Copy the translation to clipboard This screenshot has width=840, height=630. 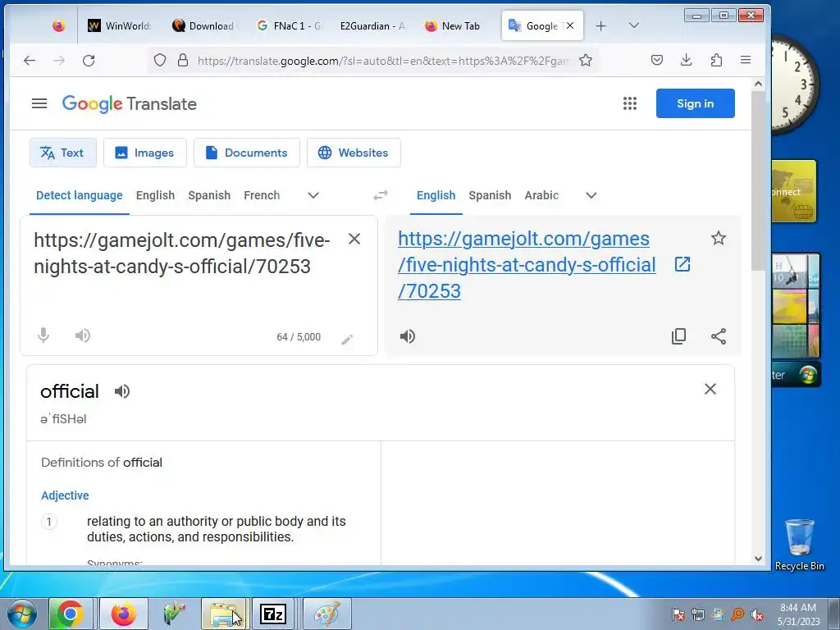point(678,336)
